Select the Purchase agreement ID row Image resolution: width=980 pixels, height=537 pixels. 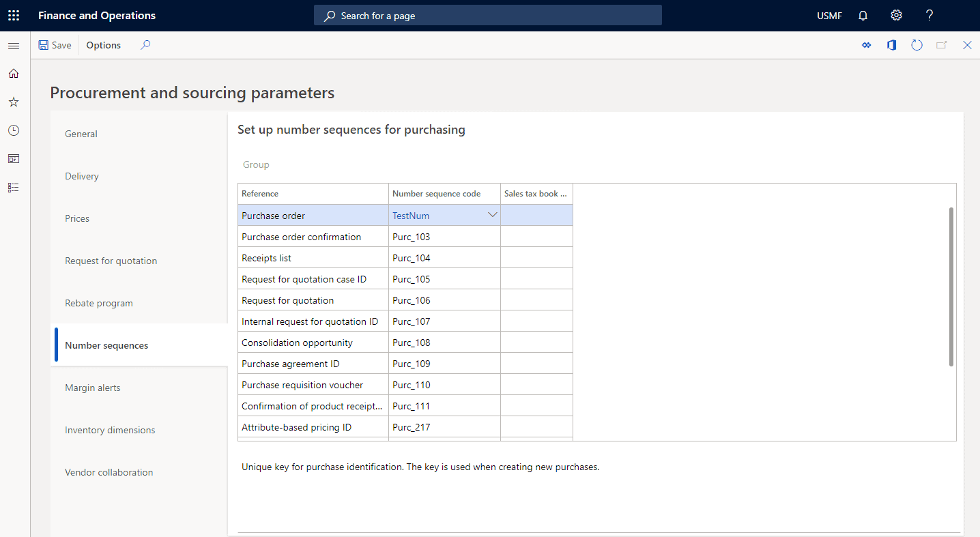[x=313, y=364]
